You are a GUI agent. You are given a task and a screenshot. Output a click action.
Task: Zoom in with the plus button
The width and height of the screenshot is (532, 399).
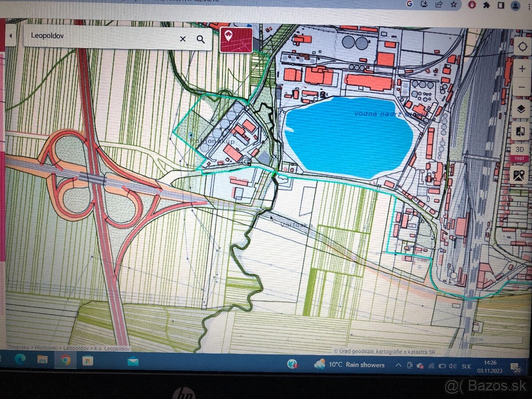(522, 69)
